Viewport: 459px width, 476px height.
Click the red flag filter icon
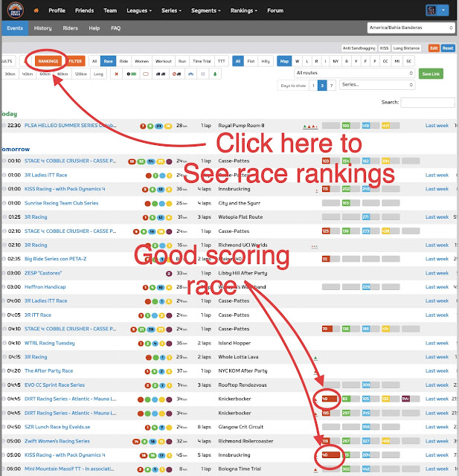pos(116,74)
